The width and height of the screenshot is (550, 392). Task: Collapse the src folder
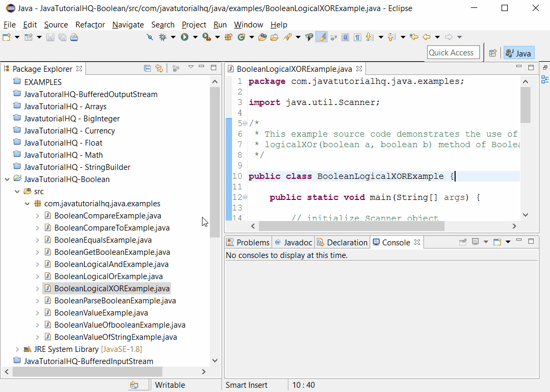[17, 192]
